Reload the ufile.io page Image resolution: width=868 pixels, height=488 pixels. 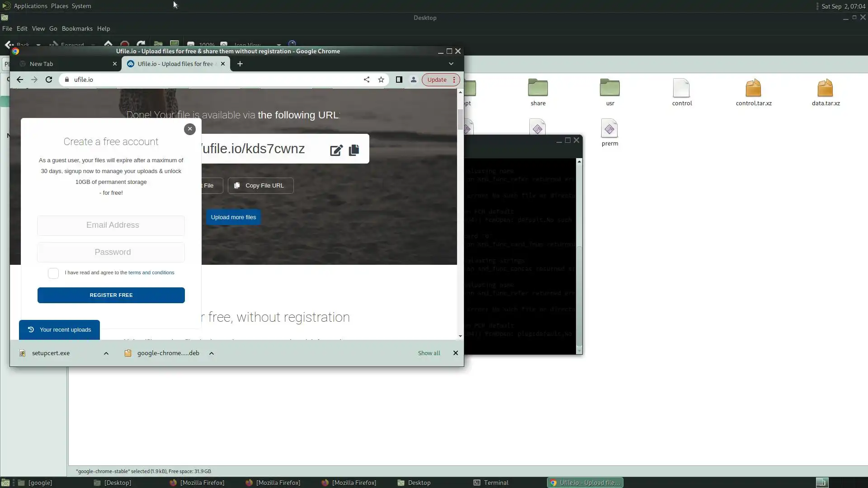(49, 80)
